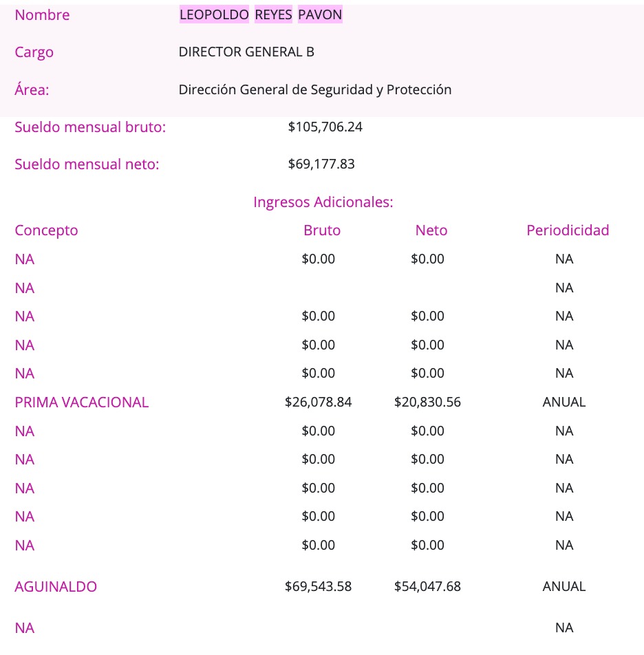Click the highlighted name LEOPOLDO
Image resolution: width=644 pixels, height=655 pixels.
(214, 15)
